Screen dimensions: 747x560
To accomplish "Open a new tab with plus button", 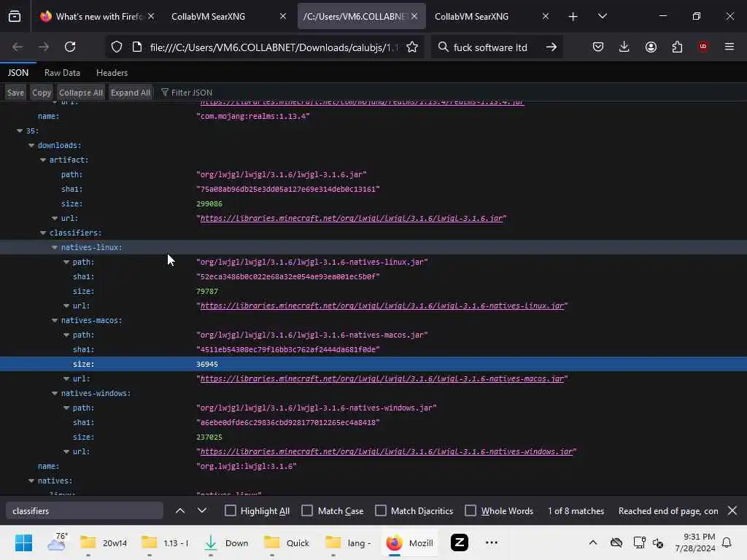I will (573, 17).
